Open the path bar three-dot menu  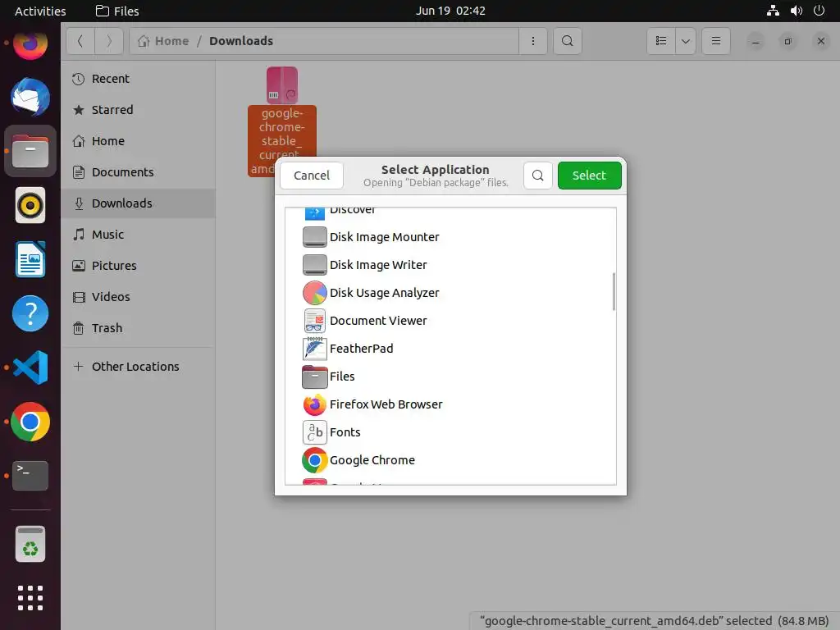[532, 41]
